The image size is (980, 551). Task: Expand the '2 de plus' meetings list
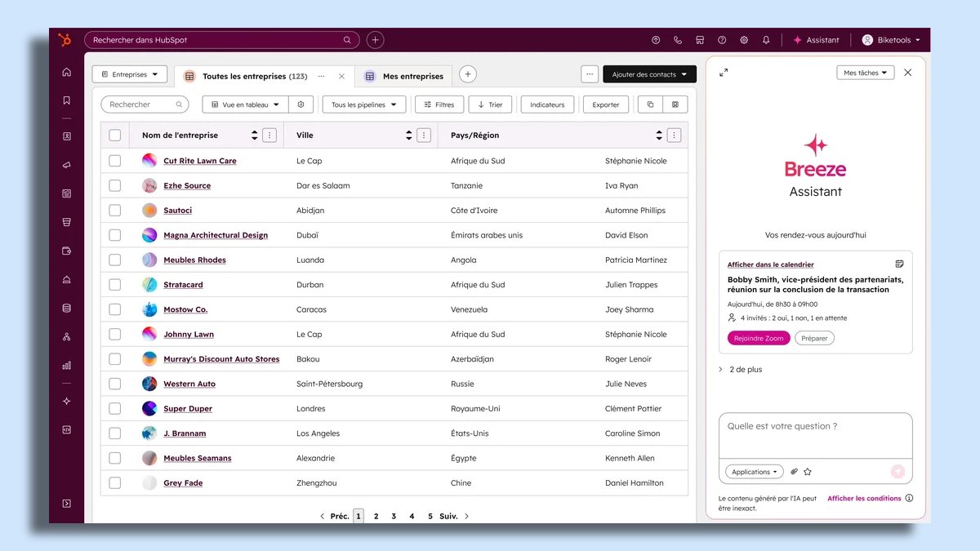tap(741, 370)
